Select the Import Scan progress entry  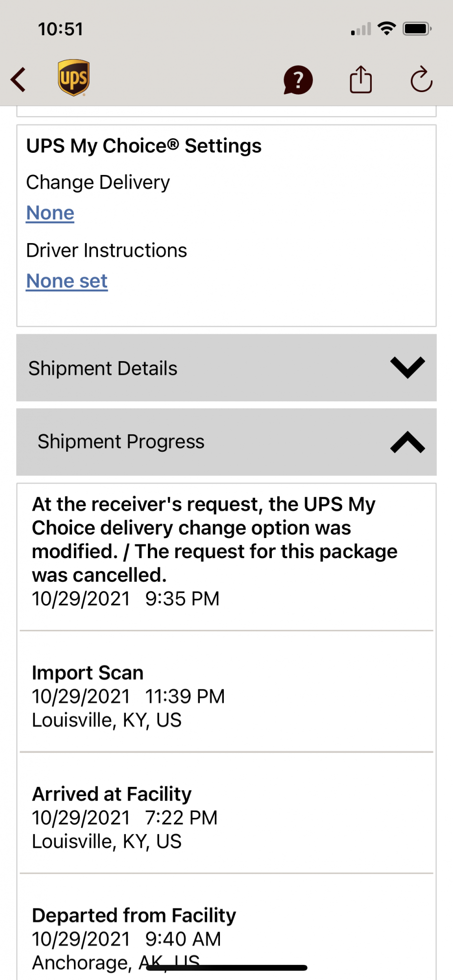(226, 696)
